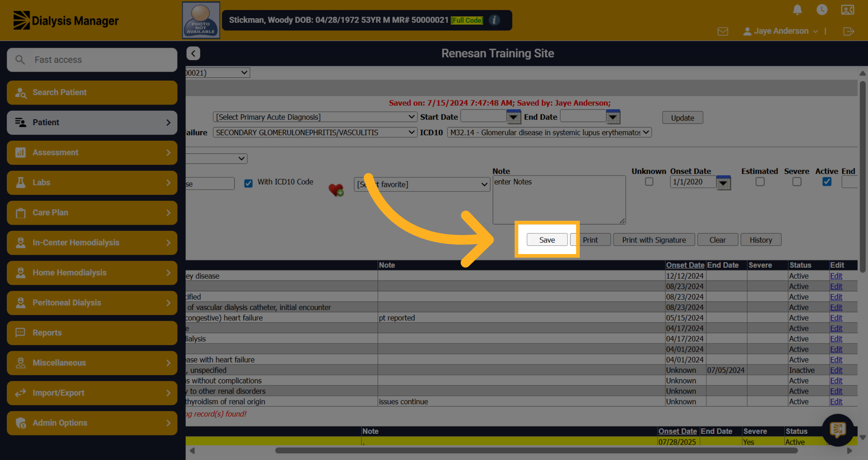Check the Estimated checkbox
Viewport: 868px width, 460px height.
click(x=760, y=182)
